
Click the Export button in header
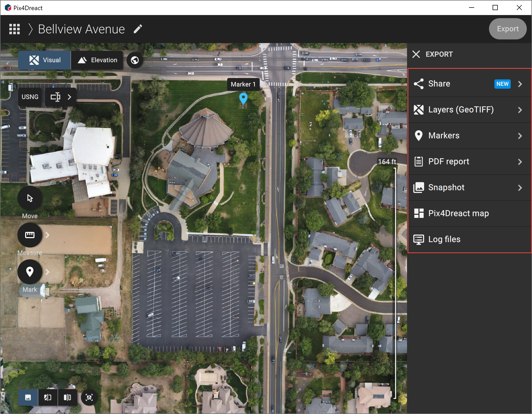click(x=507, y=29)
